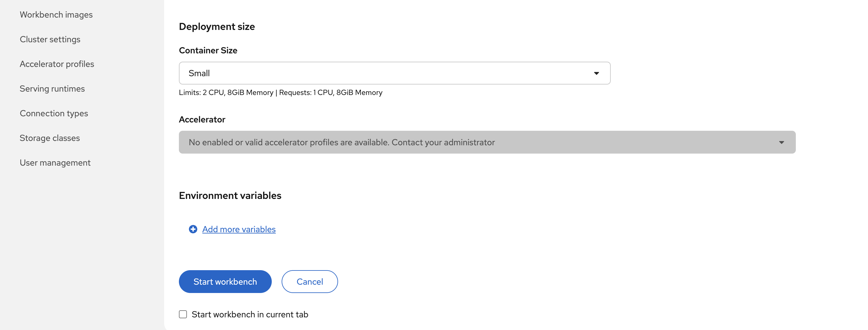This screenshot has height=330, width=868.
Task: Click the Add more variables link
Action: [x=238, y=229]
